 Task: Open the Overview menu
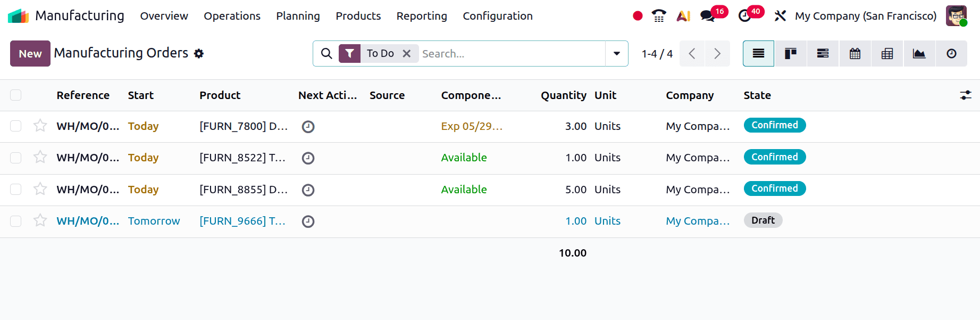164,16
